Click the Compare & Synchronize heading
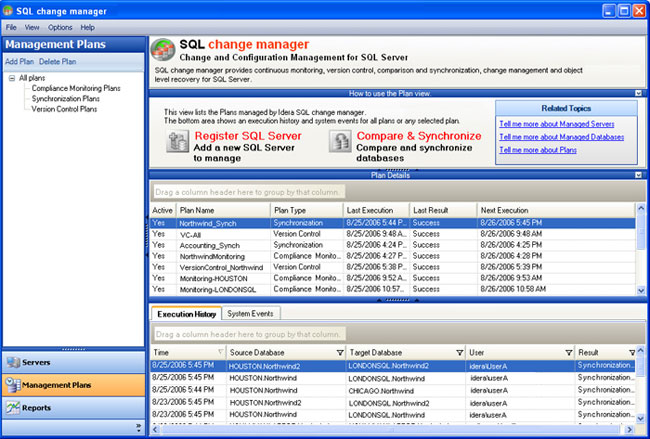This screenshot has width=650, height=439. tap(419, 136)
